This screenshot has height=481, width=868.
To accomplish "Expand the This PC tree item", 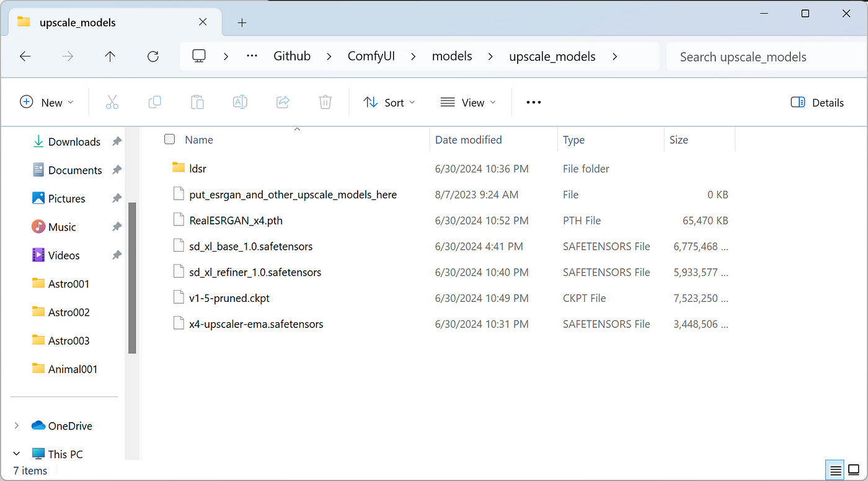I will coord(16,454).
